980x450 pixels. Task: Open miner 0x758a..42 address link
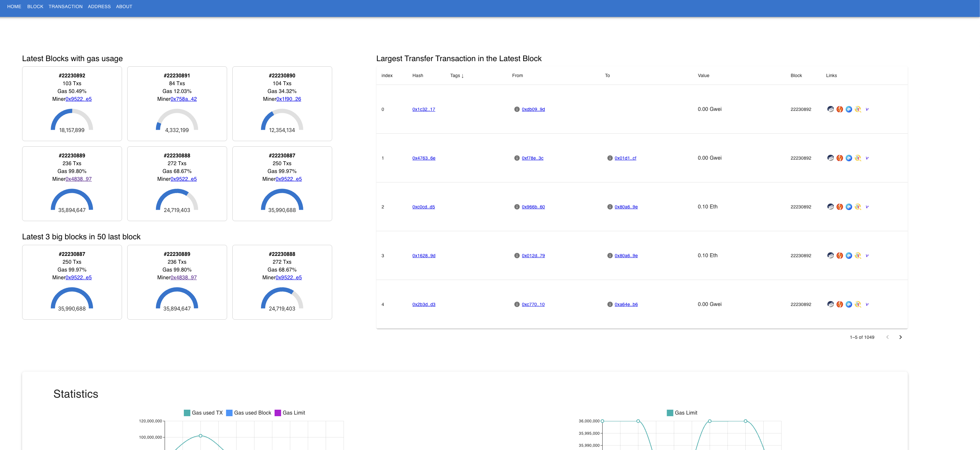tap(184, 99)
